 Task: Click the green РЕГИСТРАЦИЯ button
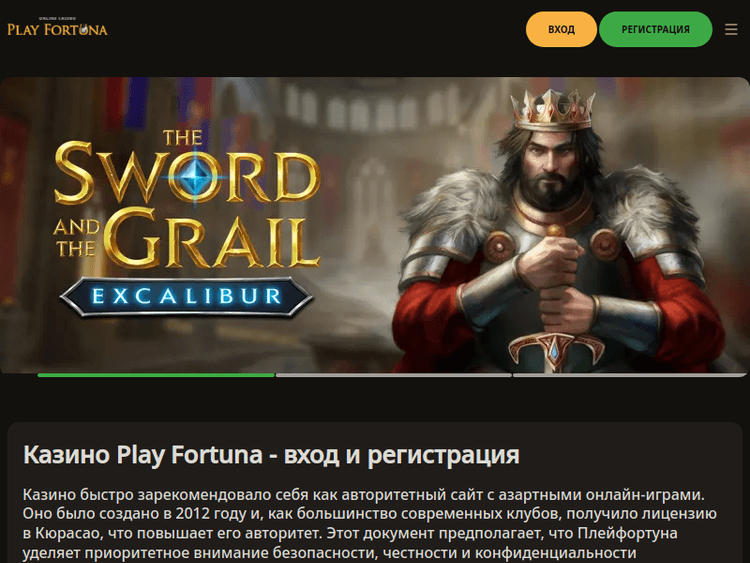point(655,30)
